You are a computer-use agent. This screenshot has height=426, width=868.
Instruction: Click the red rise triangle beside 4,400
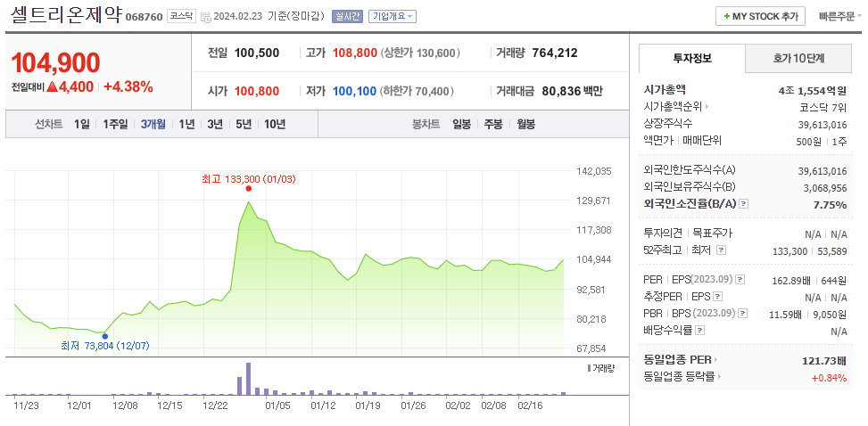[x=53, y=86]
